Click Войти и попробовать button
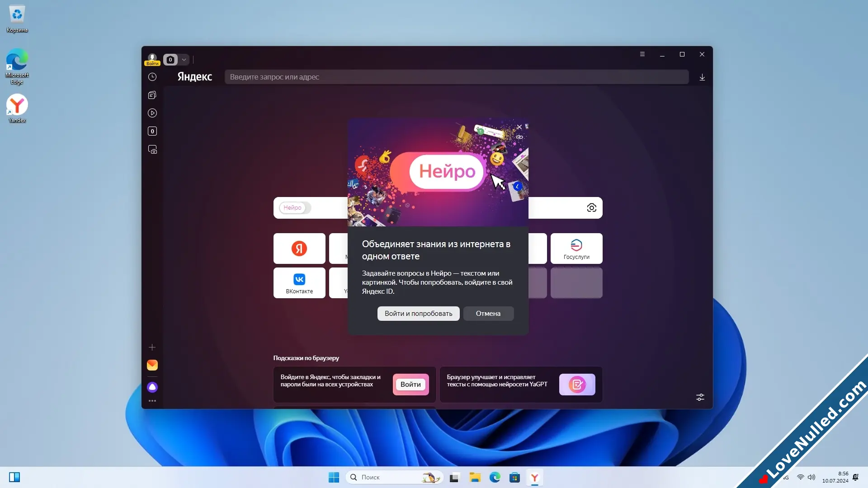 [419, 314]
